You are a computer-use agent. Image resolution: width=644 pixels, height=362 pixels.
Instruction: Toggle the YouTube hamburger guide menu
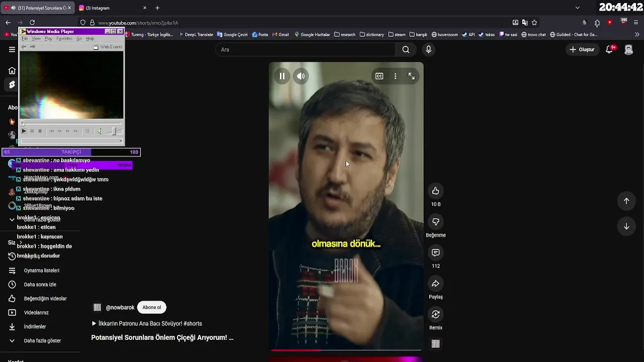click(12, 49)
